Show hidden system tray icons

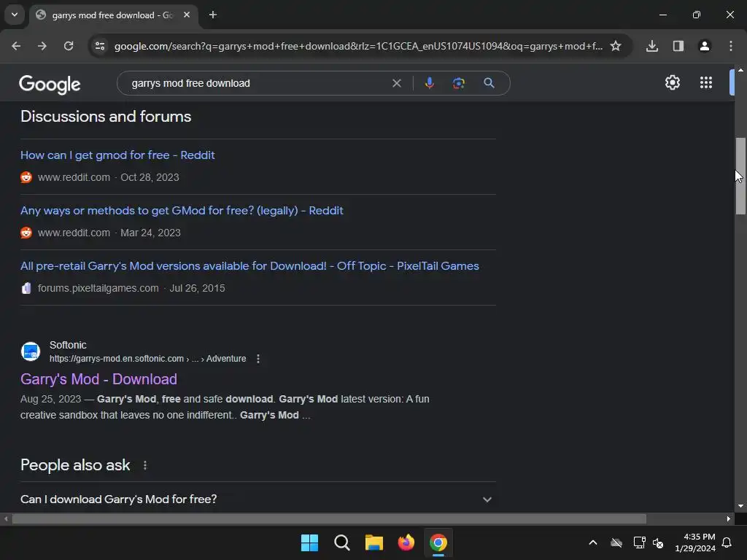click(x=593, y=542)
